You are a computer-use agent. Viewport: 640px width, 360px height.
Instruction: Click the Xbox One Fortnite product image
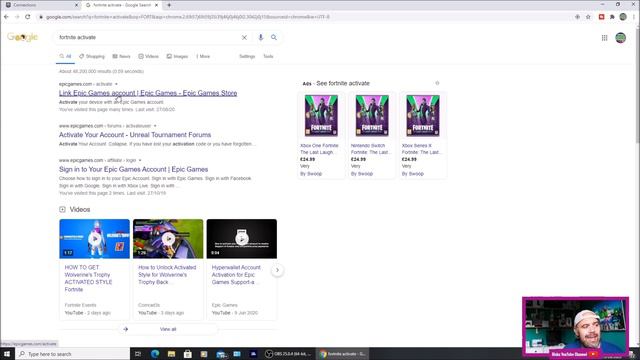[321, 116]
